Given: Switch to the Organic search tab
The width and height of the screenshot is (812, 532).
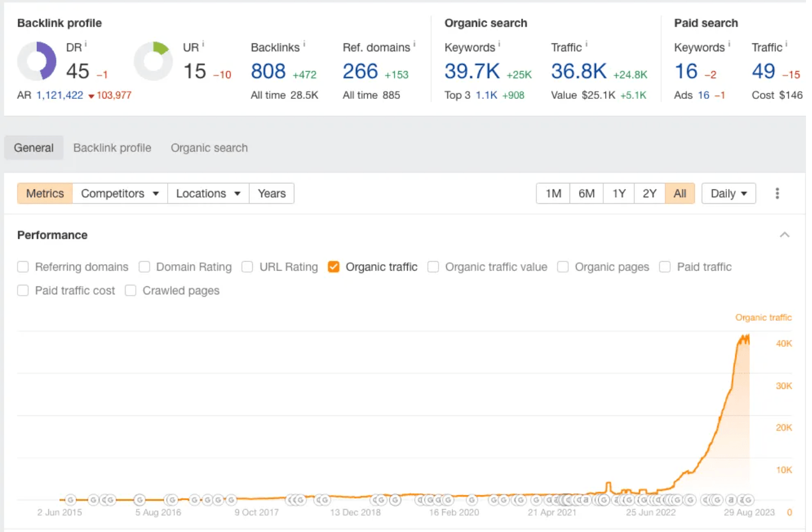Looking at the screenshot, I should coord(209,148).
